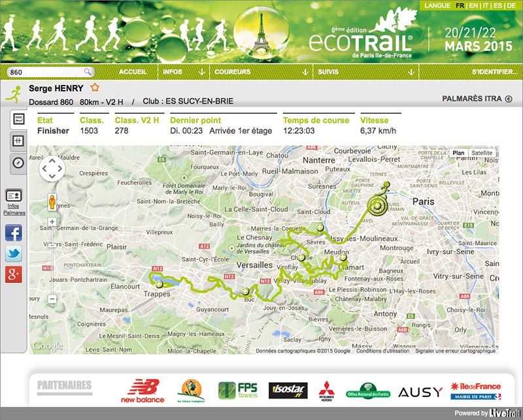
Task: Open PALMARÈS ITRA link
Action: click(477, 99)
